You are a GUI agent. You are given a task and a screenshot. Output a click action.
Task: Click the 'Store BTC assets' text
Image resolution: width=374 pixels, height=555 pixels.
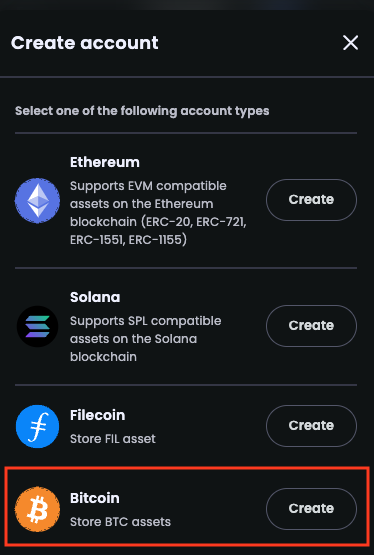pyautogui.click(x=120, y=522)
